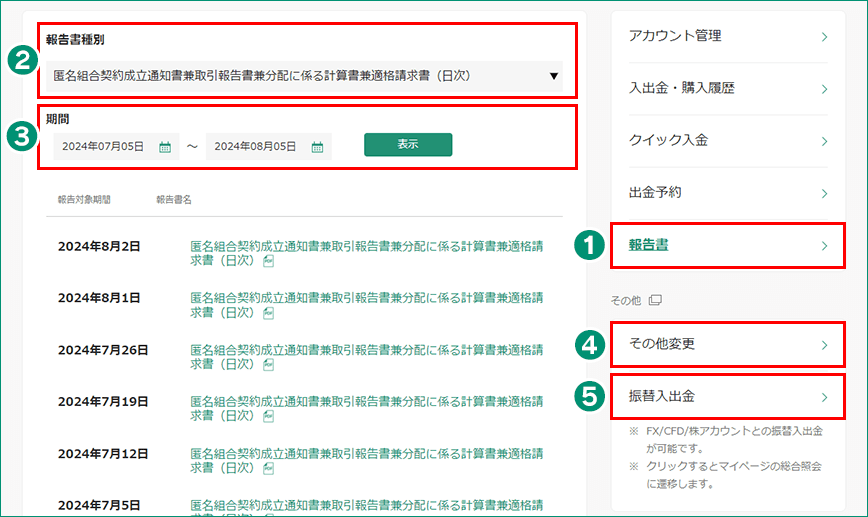
Task: Click the PDF icon for 2024年7月12日 report
Action: coord(268,469)
